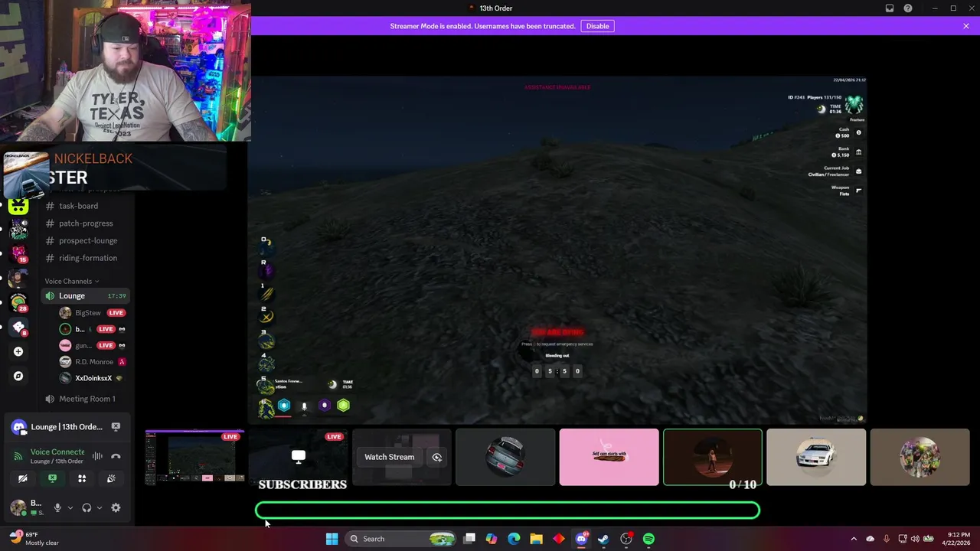Switch to Discord on the taskbar
Viewport: 980px width, 551px height.
581,539
